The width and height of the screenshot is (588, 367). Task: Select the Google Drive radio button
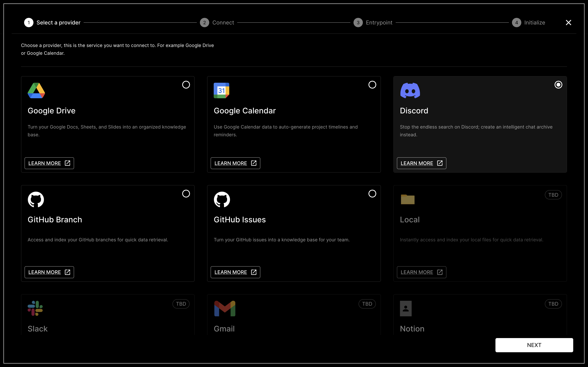pyautogui.click(x=186, y=85)
